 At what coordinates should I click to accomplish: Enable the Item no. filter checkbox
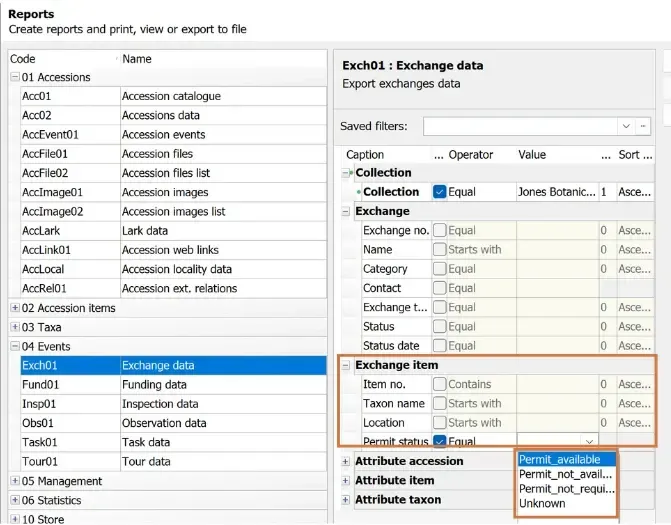tap(439, 384)
